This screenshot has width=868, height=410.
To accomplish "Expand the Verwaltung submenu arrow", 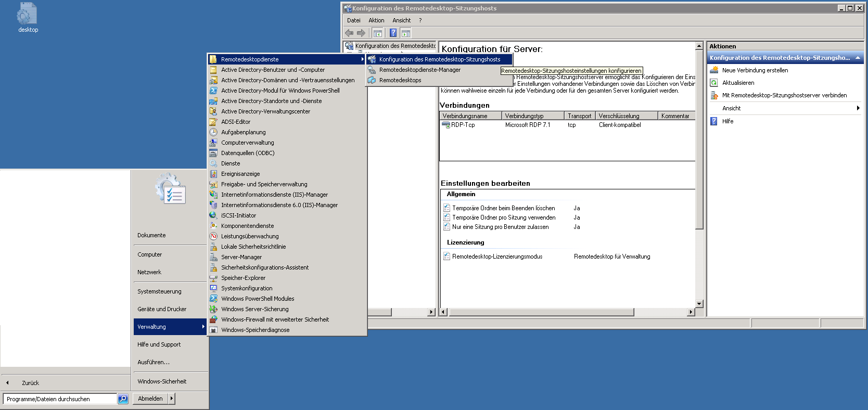I will point(203,327).
